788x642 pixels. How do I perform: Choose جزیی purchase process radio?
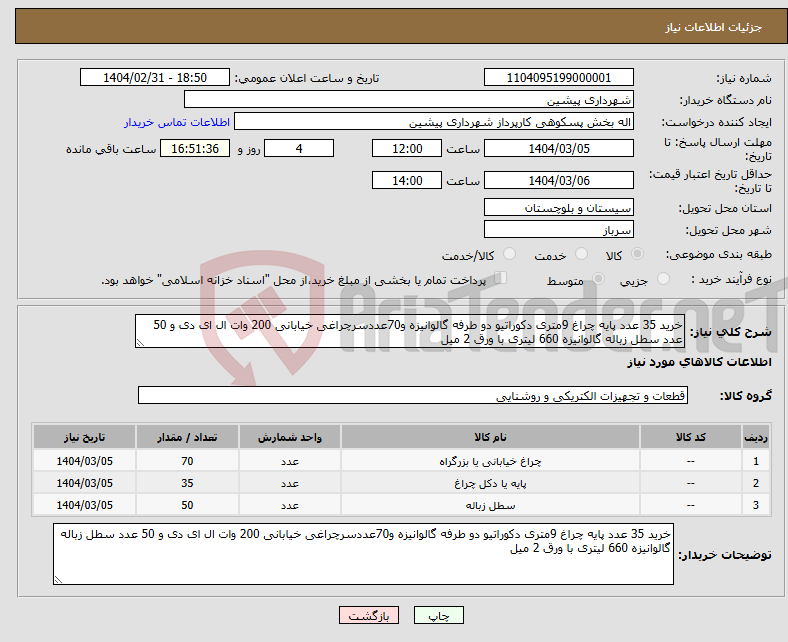663,279
